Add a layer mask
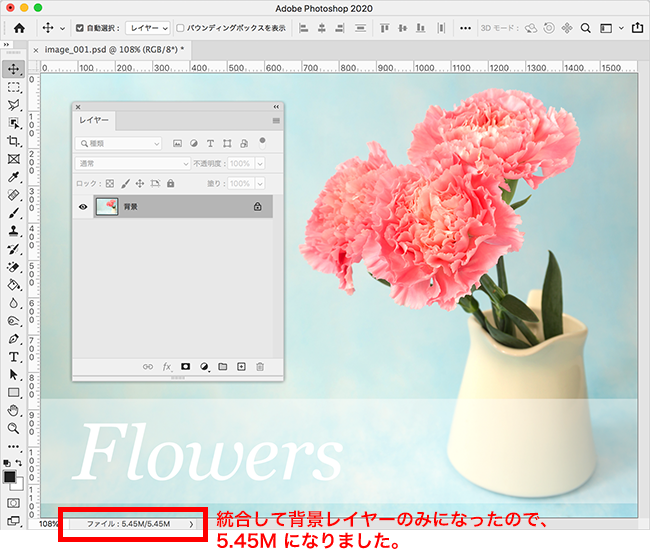The height and width of the screenshot is (550, 650). 185,366
